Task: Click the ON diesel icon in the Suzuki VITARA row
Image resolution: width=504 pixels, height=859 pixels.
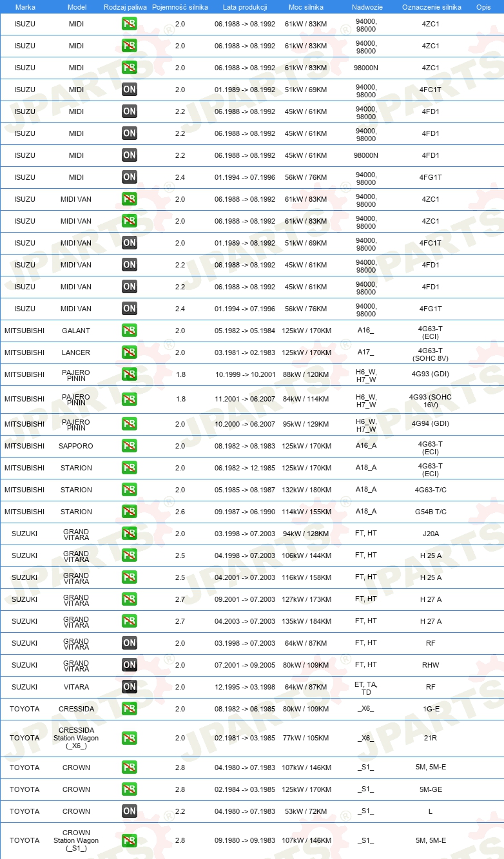Action: coord(130,687)
